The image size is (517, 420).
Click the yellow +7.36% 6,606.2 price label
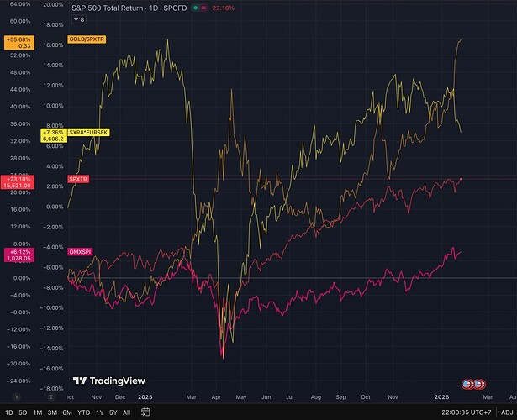coord(54,135)
